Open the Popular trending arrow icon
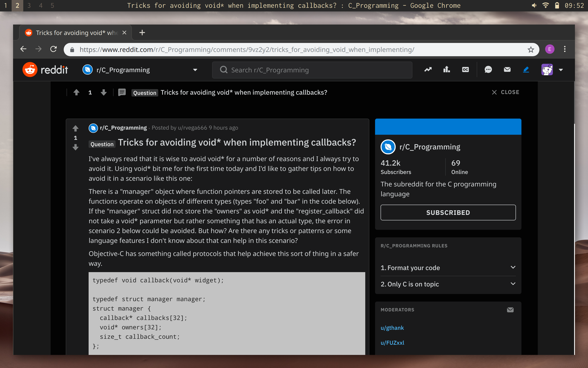The image size is (588, 368). click(428, 70)
